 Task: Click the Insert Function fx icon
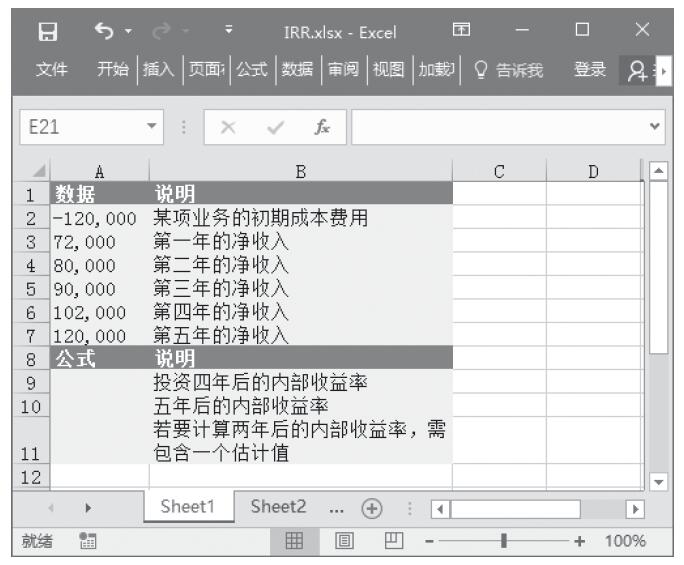[x=321, y=128]
